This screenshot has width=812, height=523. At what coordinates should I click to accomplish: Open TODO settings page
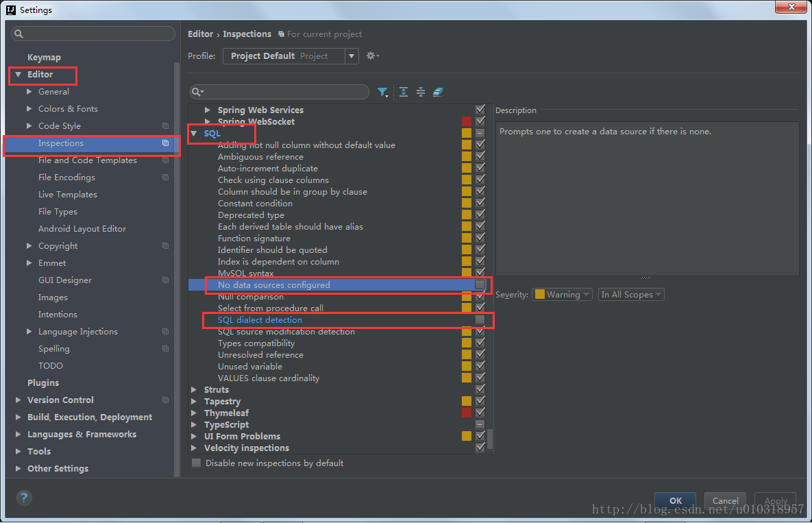click(x=50, y=365)
